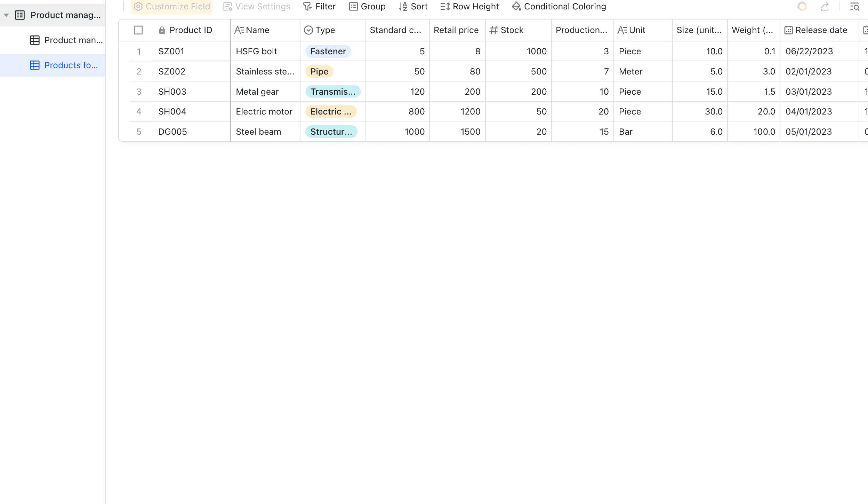Open the Group records option

pos(367,7)
